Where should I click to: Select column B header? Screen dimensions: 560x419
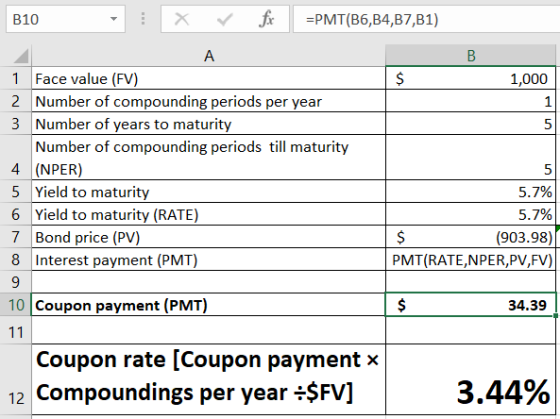tap(471, 56)
